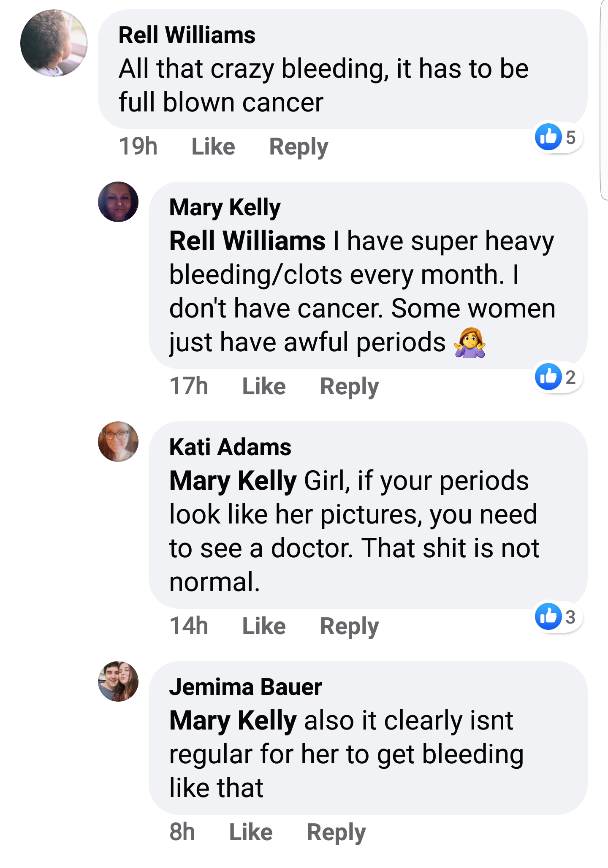Like Mary Kelly's comment
Viewport: 608px width, 868px height.
[264, 386]
